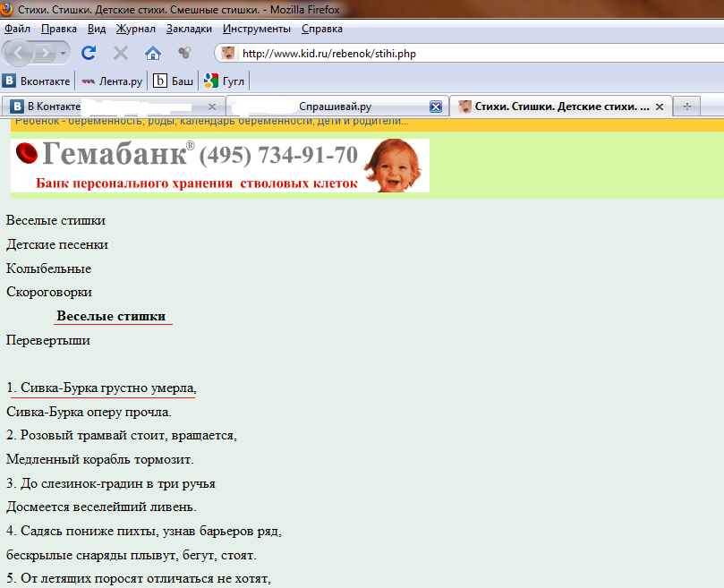Open the Вконтакте bookmark
Viewport: 724px width, 588px height.
click(36, 81)
